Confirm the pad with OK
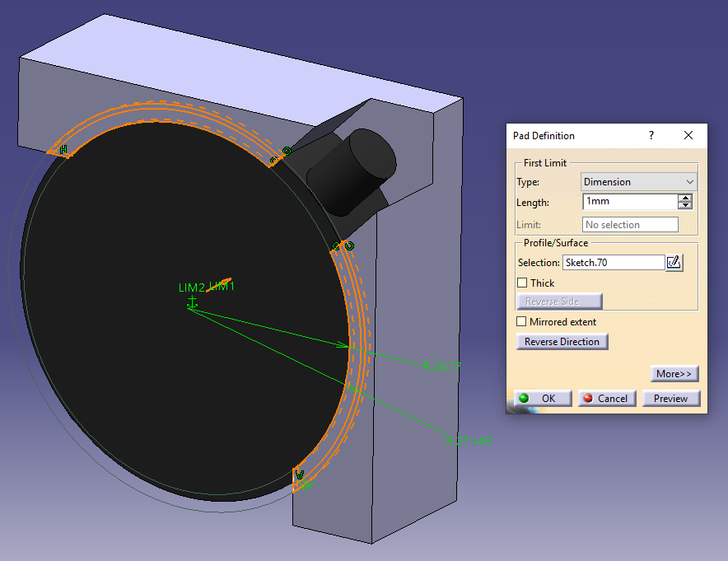Viewport: 728px width, 561px height. pyautogui.click(x=541, y=398)
